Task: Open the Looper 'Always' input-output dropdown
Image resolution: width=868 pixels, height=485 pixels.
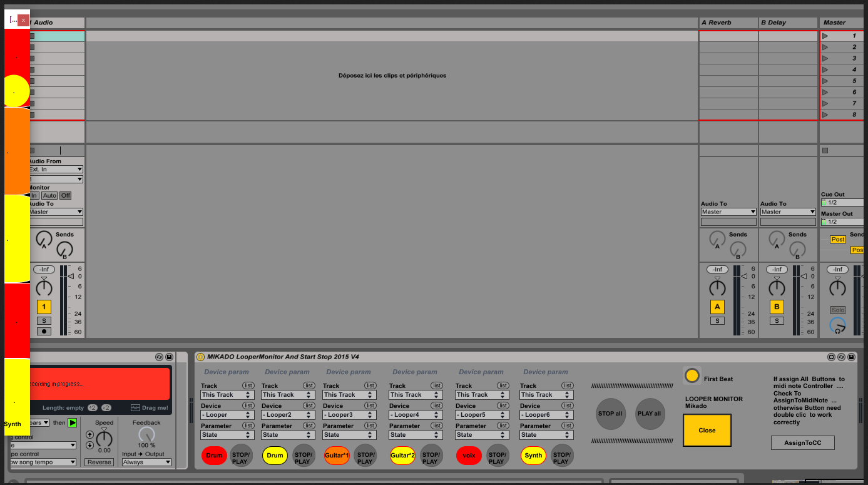Action: click(x=146, y=462)
